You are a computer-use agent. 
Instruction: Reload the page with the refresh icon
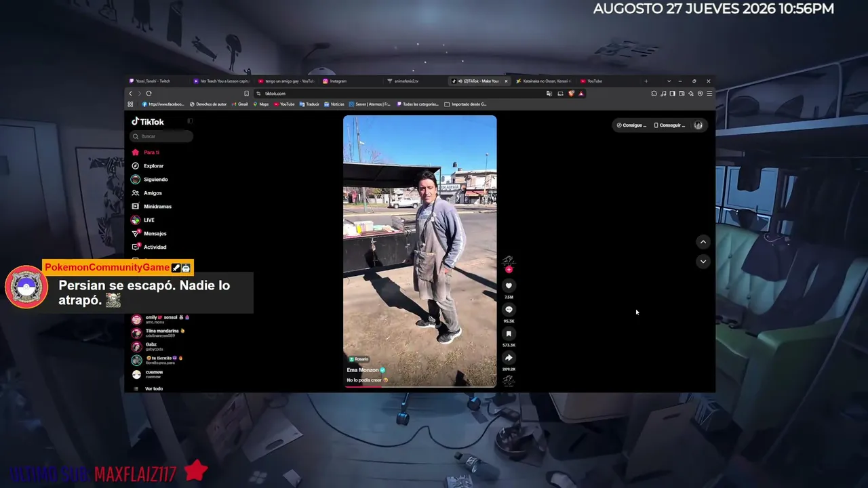click(x=149, y=94)
